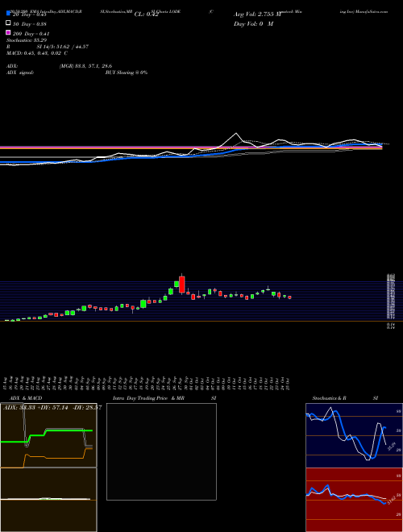Click the MACD: 0.45, 0.43, 0.02 line

[x=37, y=53]
